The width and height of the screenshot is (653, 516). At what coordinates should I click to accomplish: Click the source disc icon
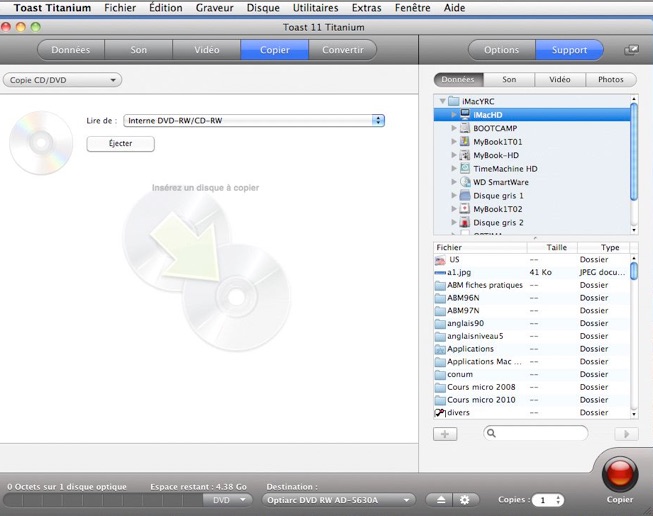41,142
